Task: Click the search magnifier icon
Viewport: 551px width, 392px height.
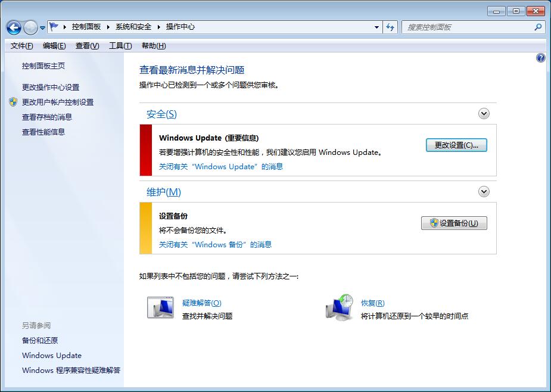Action: tap(538, 27)
